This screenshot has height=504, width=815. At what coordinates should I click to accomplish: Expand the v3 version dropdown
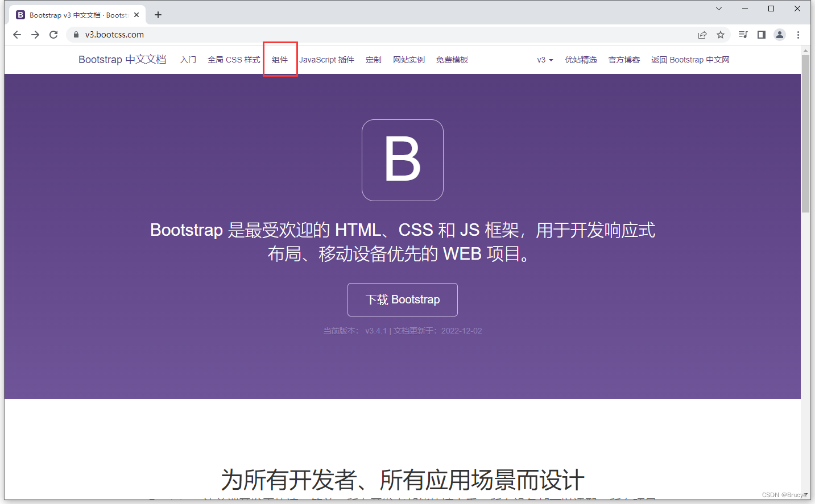click(545, 60)
